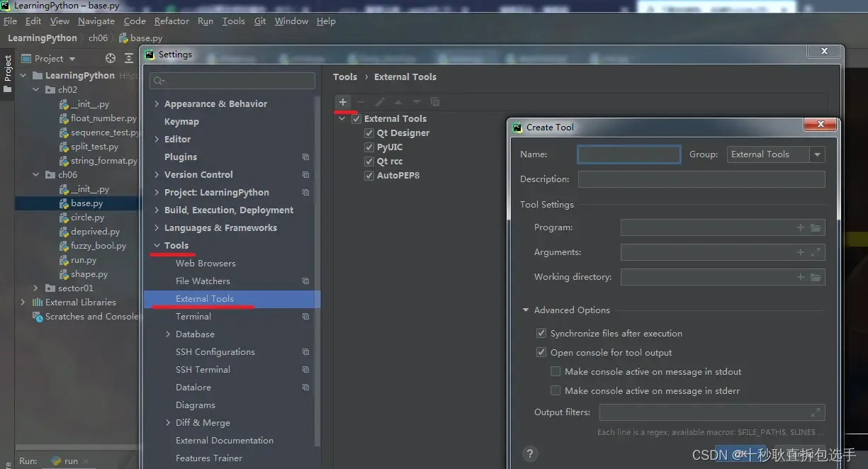
Task: Expand the Arguments field editor icon
Action: (x=816, y=252)
